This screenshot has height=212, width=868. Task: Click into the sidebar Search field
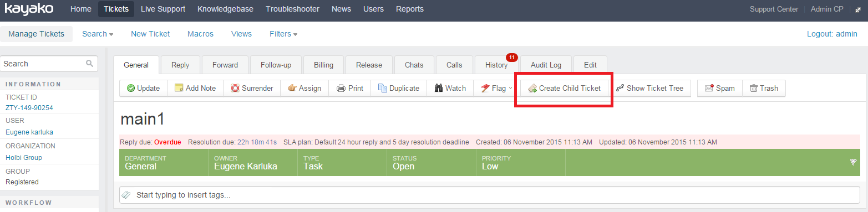click(49, 64)
